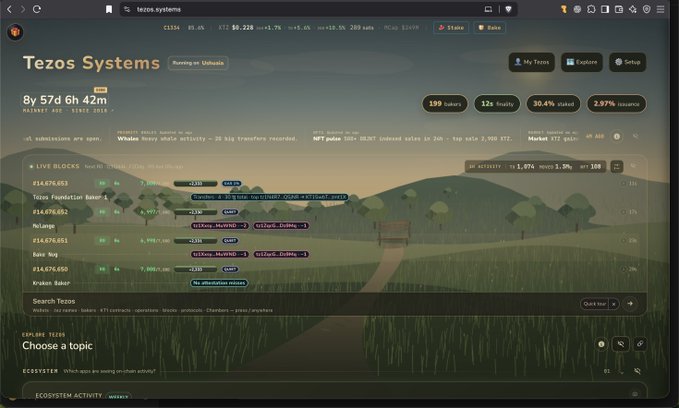Go back with the browser back arrow

coord(9,9)
